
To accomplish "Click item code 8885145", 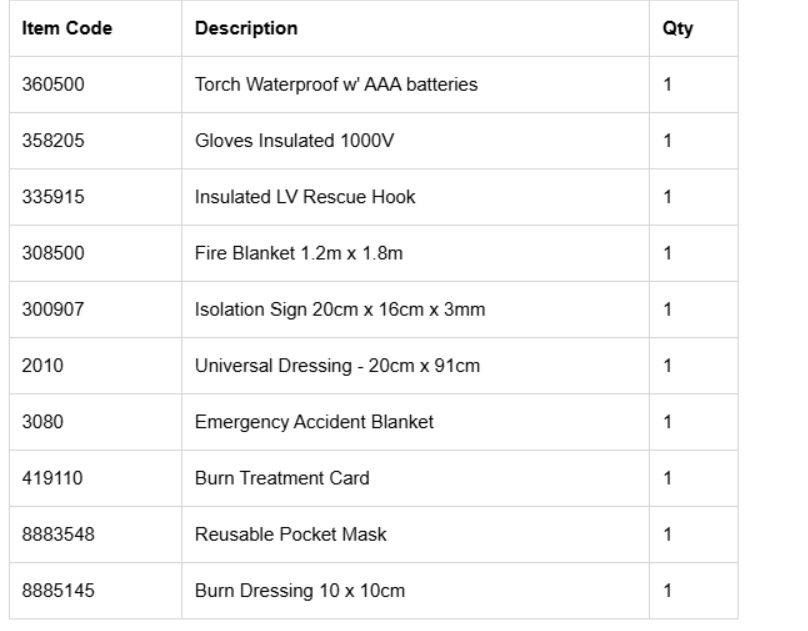I will [x=58, y=590].
